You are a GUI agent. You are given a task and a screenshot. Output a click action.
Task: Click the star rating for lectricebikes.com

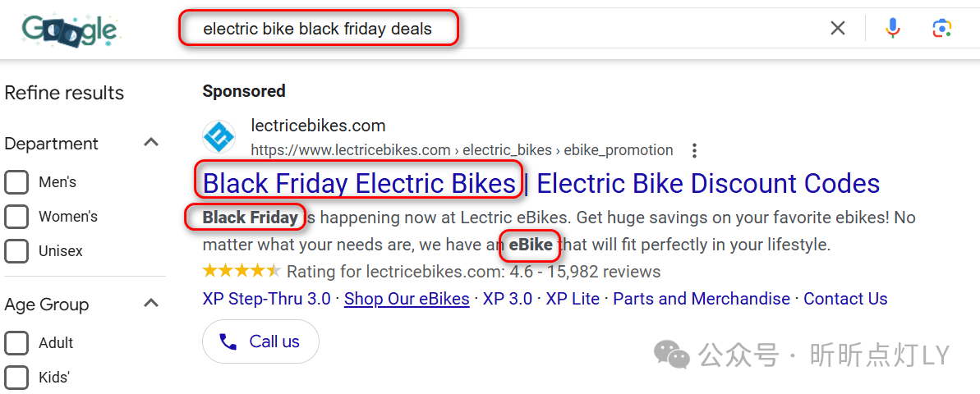point(242,272)
